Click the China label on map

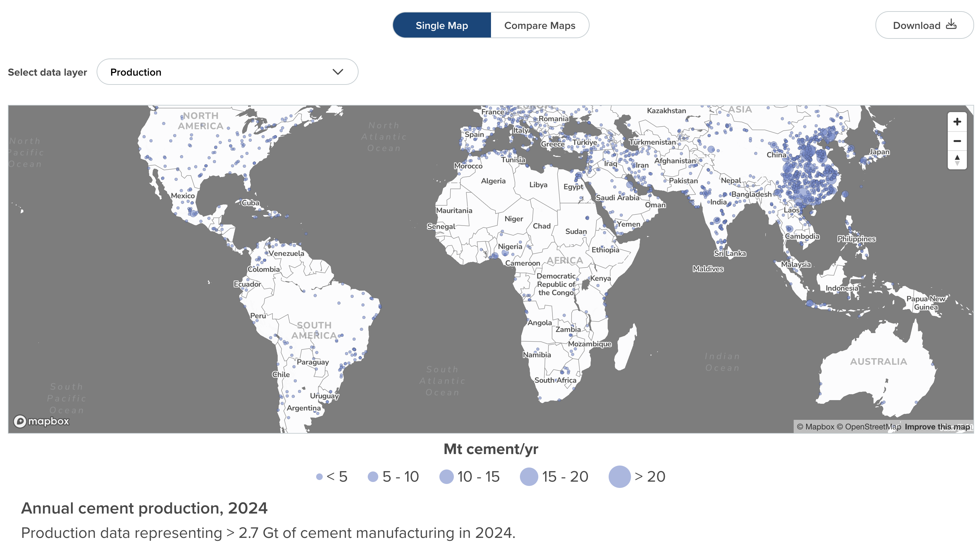[x=776, y=155]
